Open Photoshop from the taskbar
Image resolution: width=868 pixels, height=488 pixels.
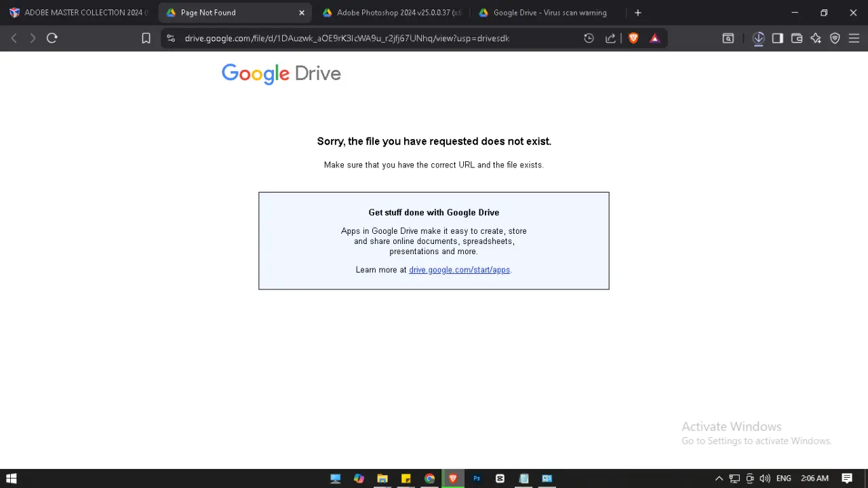(477, 479)
